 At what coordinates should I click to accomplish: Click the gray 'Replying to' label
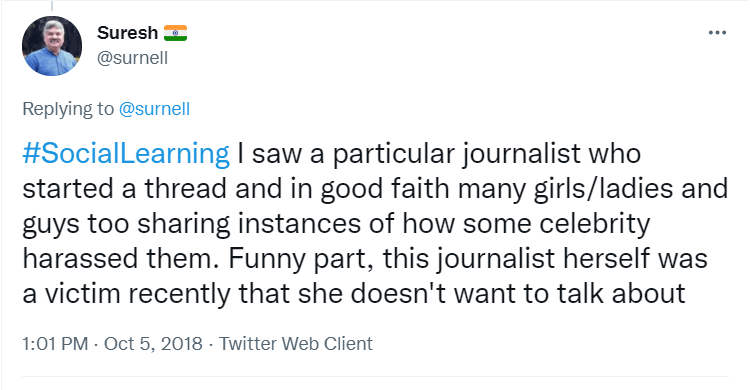(x=68, y=109)
